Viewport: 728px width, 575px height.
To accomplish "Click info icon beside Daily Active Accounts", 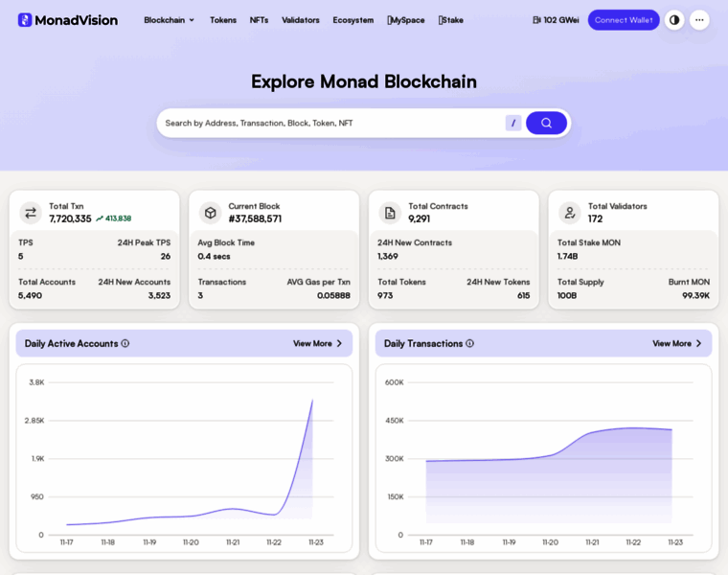I will (x=125, y=343).
